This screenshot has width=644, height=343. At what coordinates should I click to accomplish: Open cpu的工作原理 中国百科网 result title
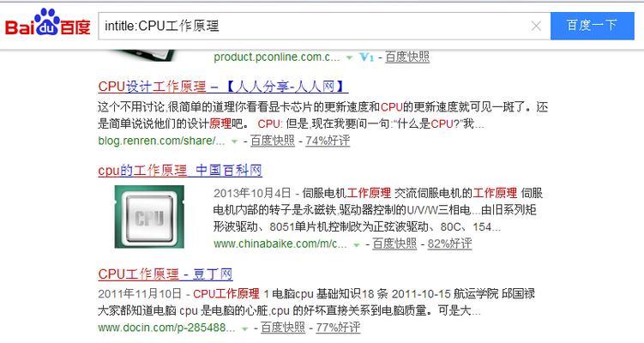point(180,170)
